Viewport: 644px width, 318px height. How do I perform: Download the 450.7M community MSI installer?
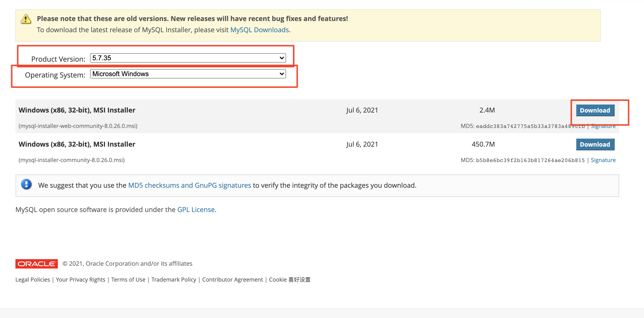595,144
